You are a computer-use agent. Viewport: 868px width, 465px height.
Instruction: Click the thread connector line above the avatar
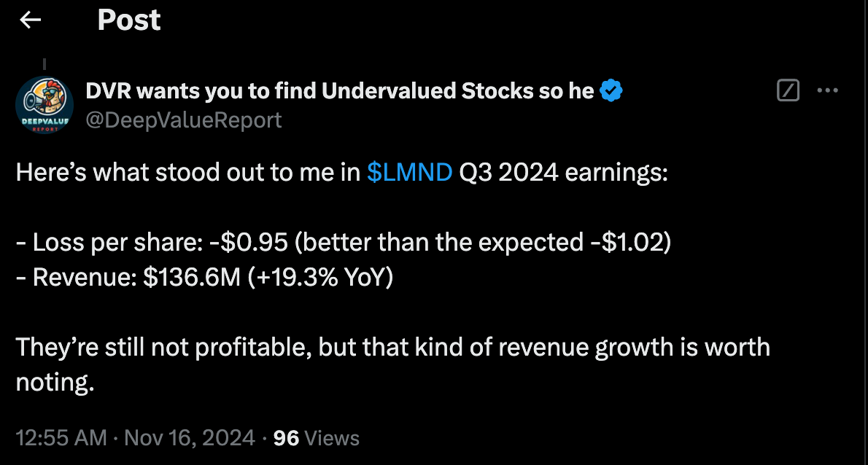click(43, 64)
